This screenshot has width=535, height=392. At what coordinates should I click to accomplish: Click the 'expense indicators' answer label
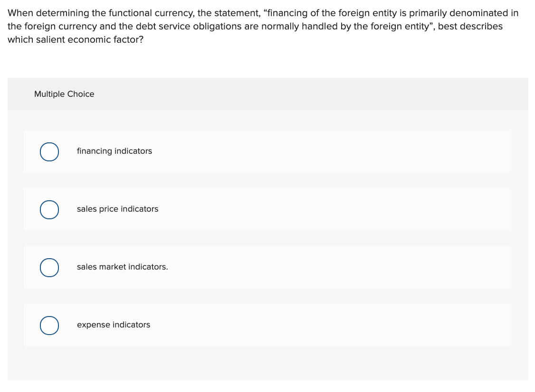(x=113, y=325)
